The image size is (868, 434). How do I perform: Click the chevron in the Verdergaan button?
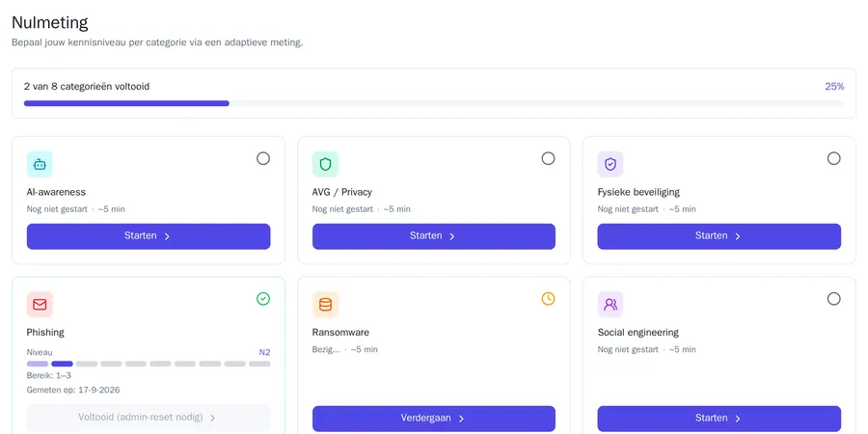pyautogui.click(x=462, y=419)
